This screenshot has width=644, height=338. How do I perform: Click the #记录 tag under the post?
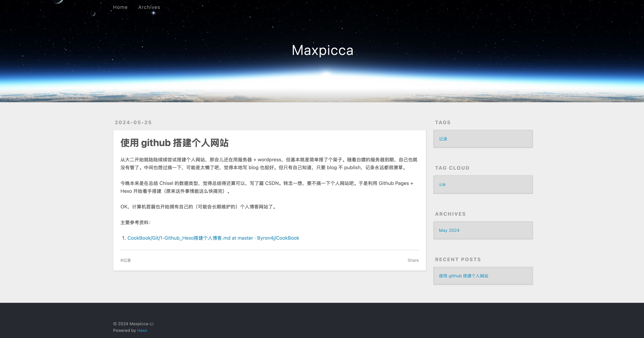126,260
